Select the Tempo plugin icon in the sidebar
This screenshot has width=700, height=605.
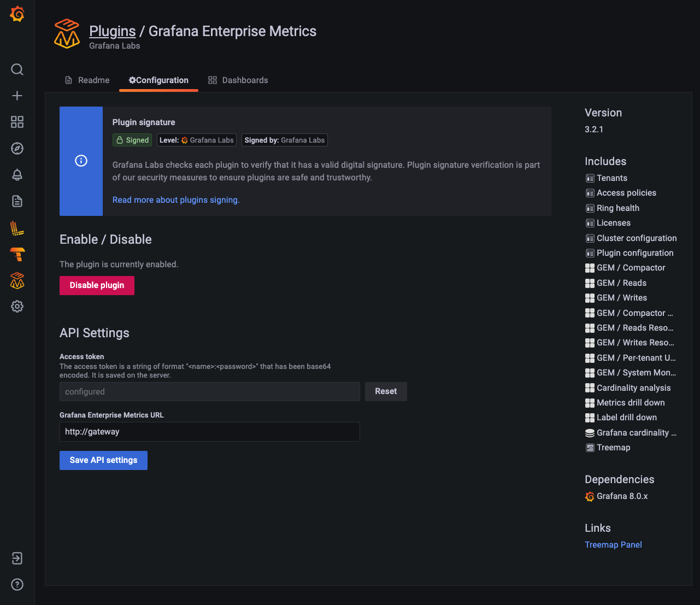pos(17,255)
